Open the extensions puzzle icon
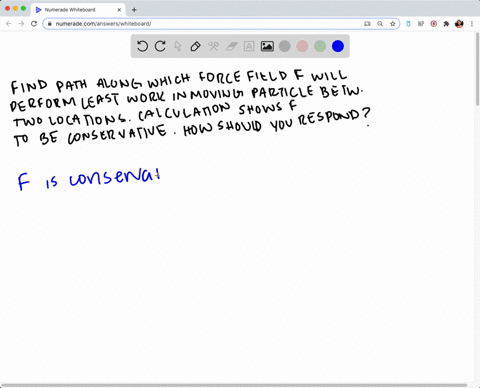Screen dimensions: 480x388 point(446,24)
